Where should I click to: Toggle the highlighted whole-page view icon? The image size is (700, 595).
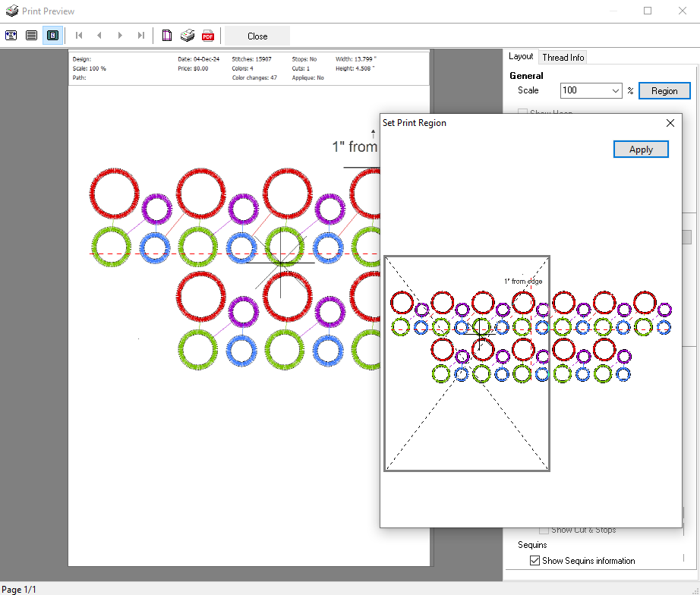(x=52, y=36)
